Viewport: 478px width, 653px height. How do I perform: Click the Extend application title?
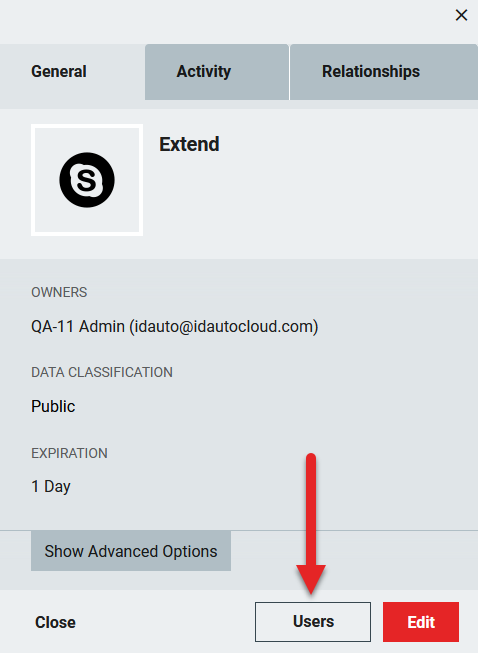click(x=189, y=144)
